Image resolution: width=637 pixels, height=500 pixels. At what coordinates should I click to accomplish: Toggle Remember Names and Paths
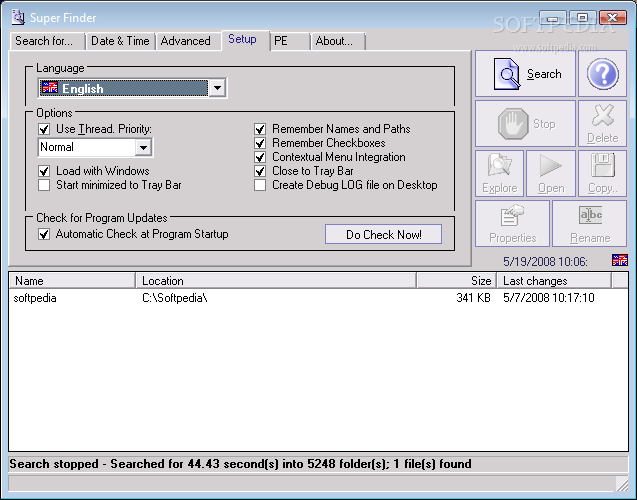pyautogui.click(x=260, y=129)
